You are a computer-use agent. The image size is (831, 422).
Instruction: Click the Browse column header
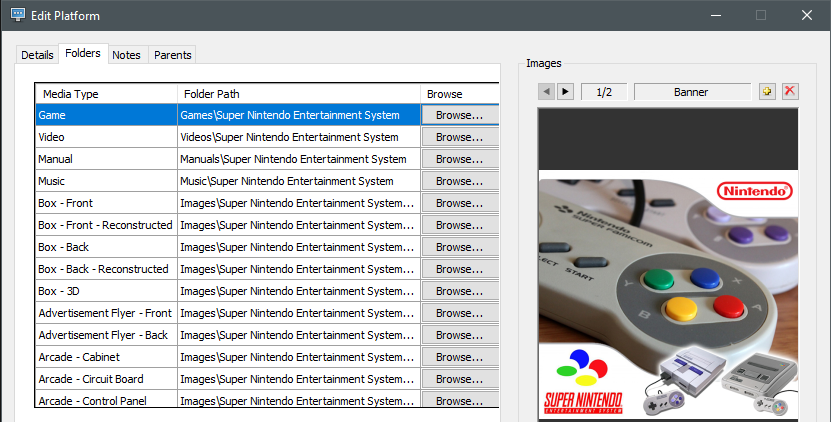[x=460, y=94]
